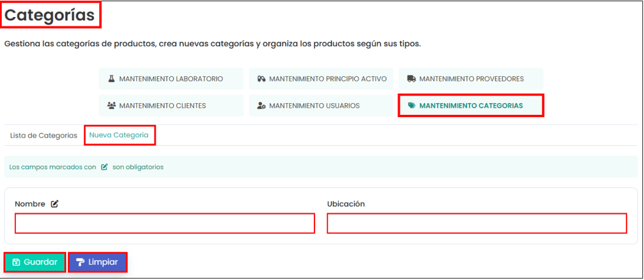Click the 'Gestiona las categorías' description text
The image size is (644, 280).
click(212, 44)
